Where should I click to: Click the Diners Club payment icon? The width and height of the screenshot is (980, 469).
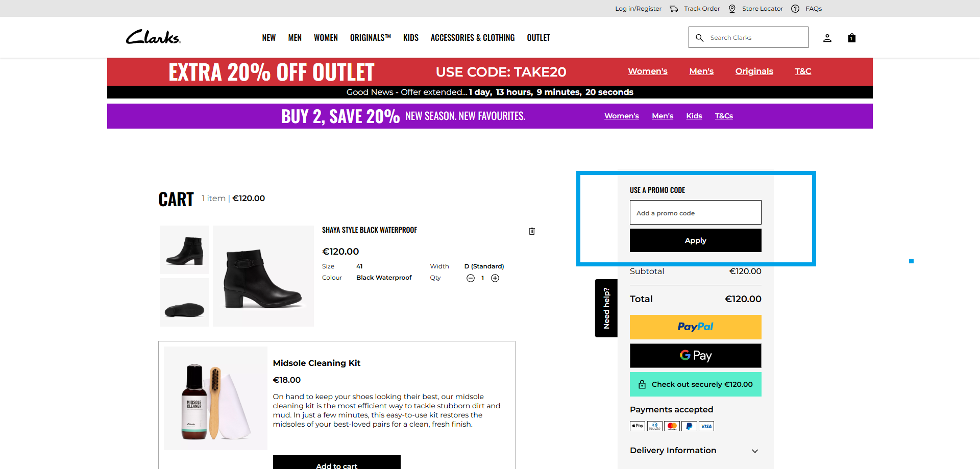pyautogui.click(x=655, y=426)
